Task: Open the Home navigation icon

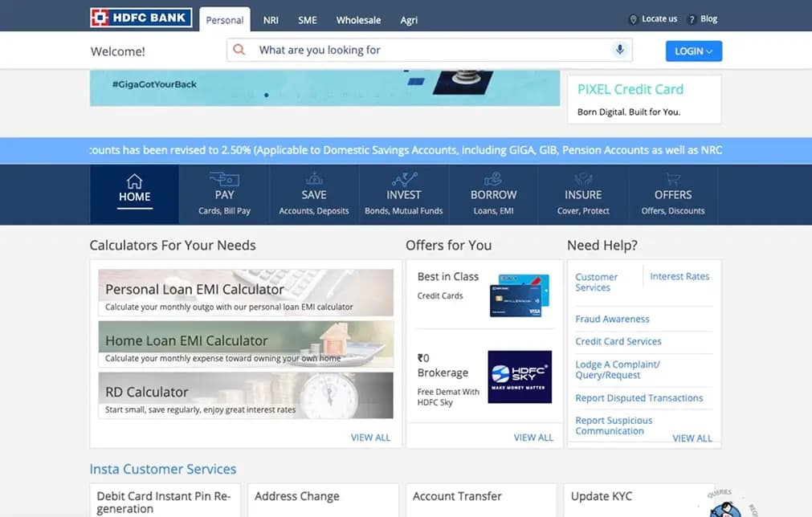Action: point(134,181)
